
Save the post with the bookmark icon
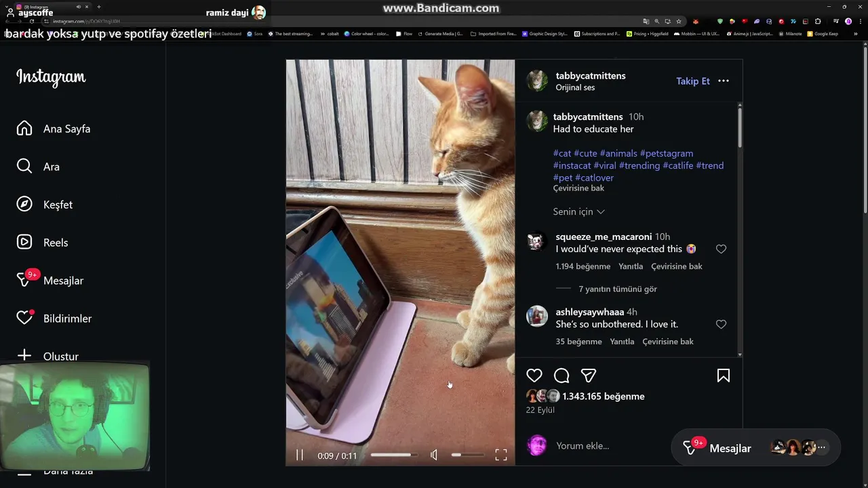(724, 375)
